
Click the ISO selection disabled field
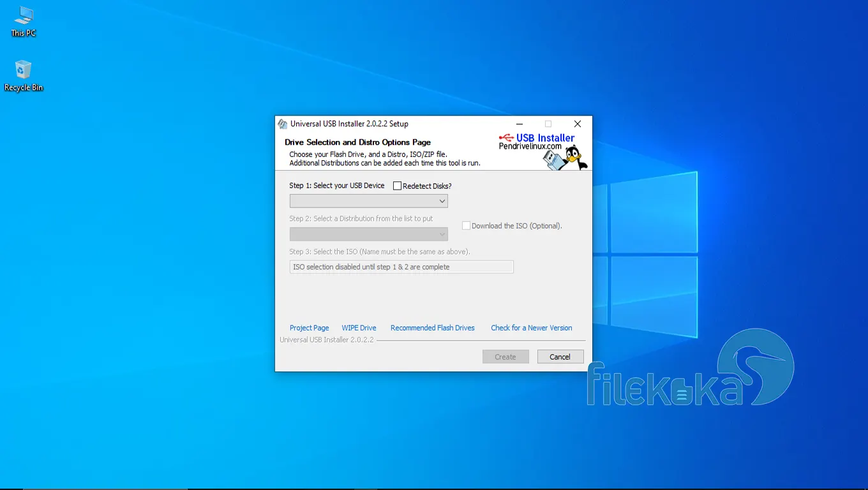click(x=401, y=267)
